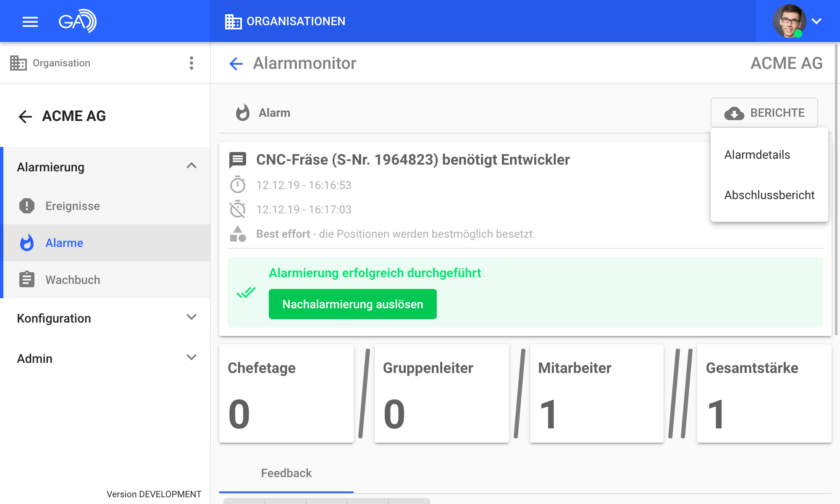The image size is (840, 504).
Task: Click the user avatar photo
Action: (x=789, y=21)
